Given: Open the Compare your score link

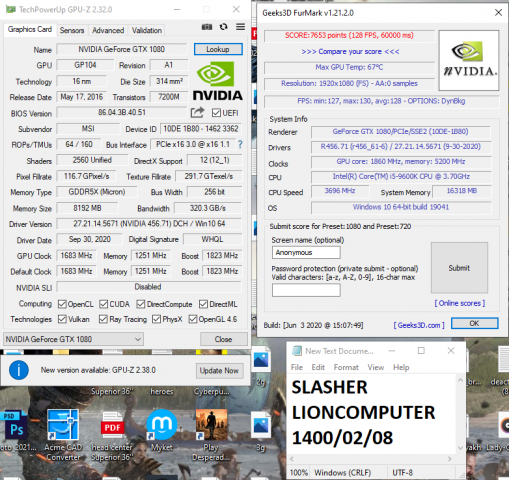Looking at the screenshot, I should (x=350, y=52).
